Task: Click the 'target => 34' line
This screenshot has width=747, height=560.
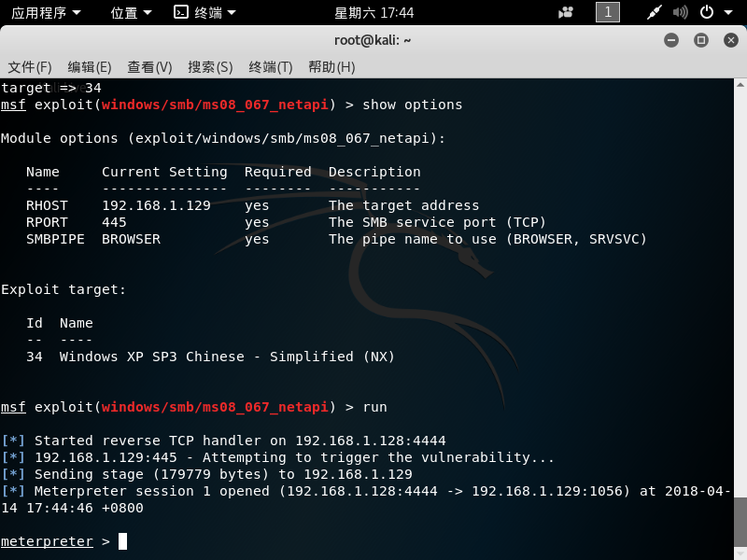Action: pyautogui.click(x=51, y=88)
